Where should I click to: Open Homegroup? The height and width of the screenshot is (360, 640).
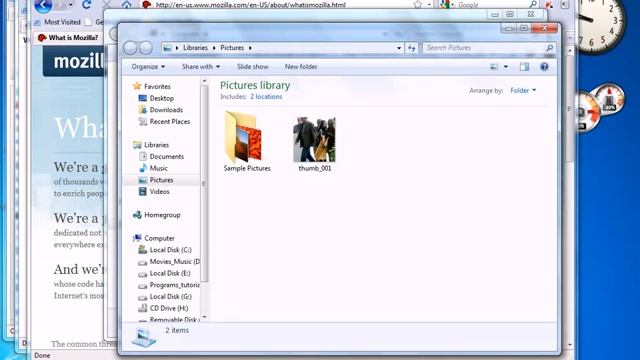[162, 215]
